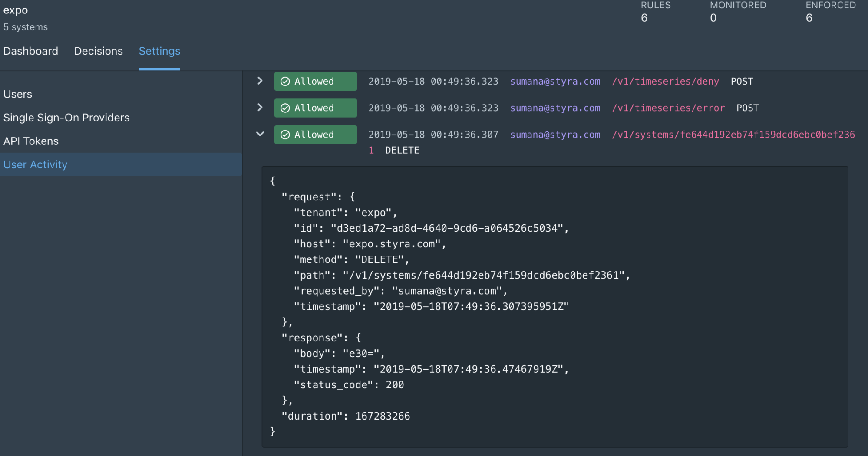Click the JSON "path" line in request
Image resolution: width=868 pixels, height=456 pixels.
click(462, 275)
